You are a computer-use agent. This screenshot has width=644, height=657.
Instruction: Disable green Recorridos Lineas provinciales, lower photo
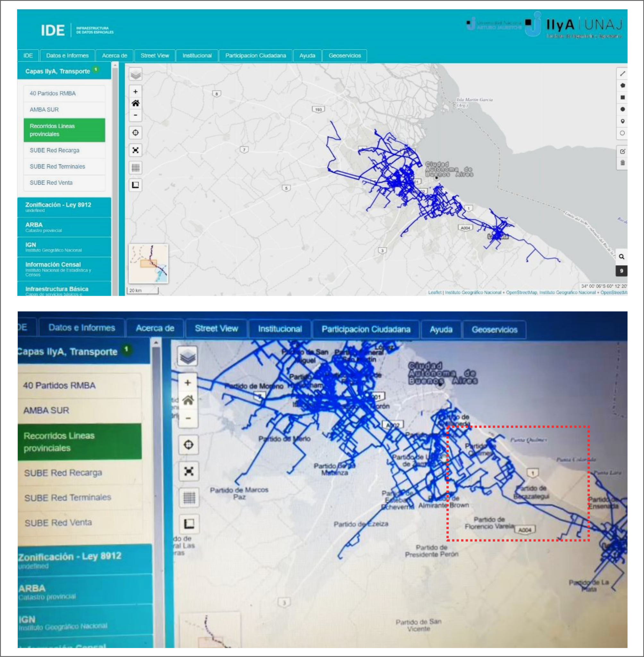coord(80,441)
